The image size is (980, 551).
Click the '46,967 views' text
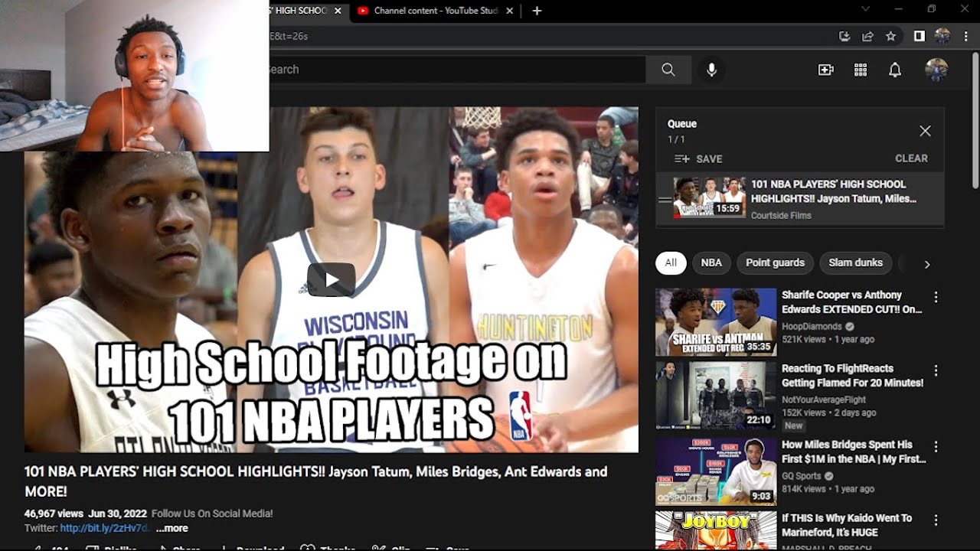(x=54, y=514)
